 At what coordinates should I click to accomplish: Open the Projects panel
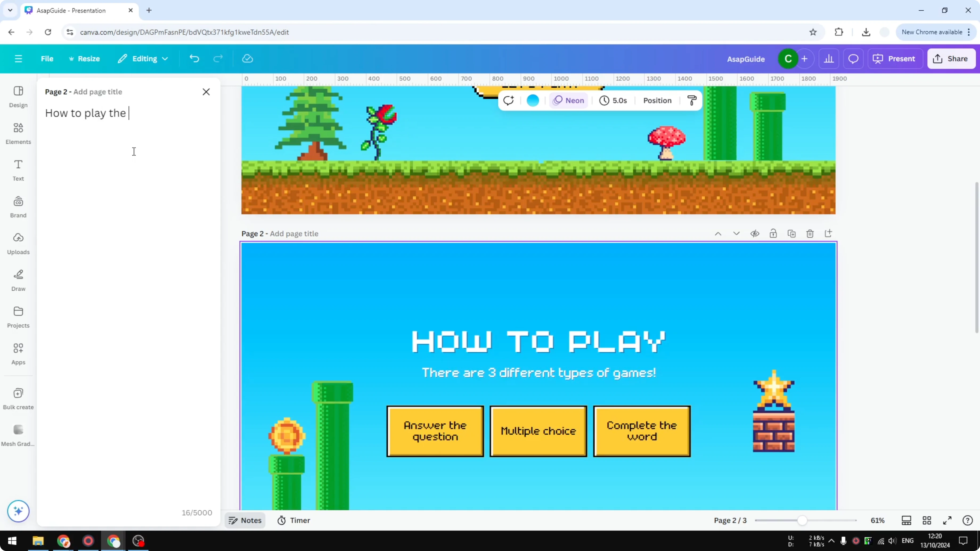point(18,317)
